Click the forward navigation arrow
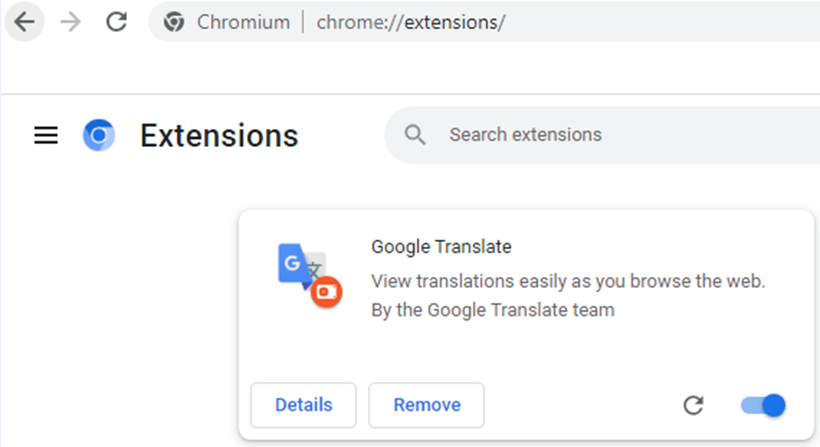The image size is (820, 447). coord(70,22)
